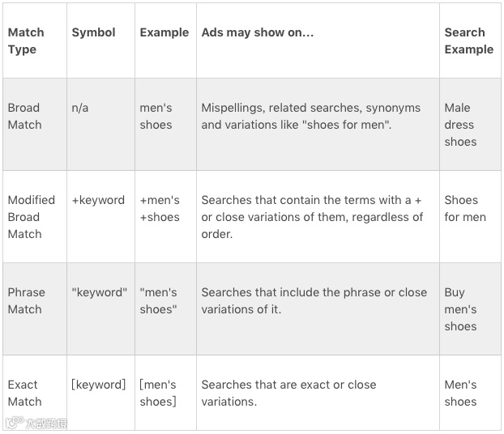Click the "Symbol" column header
The image size is (504, 434).
[x=93, y=33]
